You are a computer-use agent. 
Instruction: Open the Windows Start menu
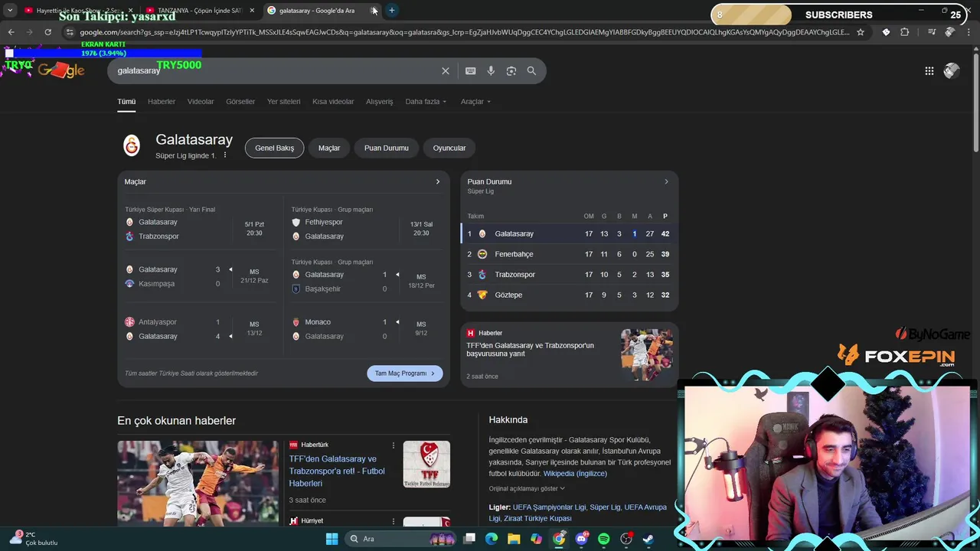pyautogui.click(x=332, y=539)
